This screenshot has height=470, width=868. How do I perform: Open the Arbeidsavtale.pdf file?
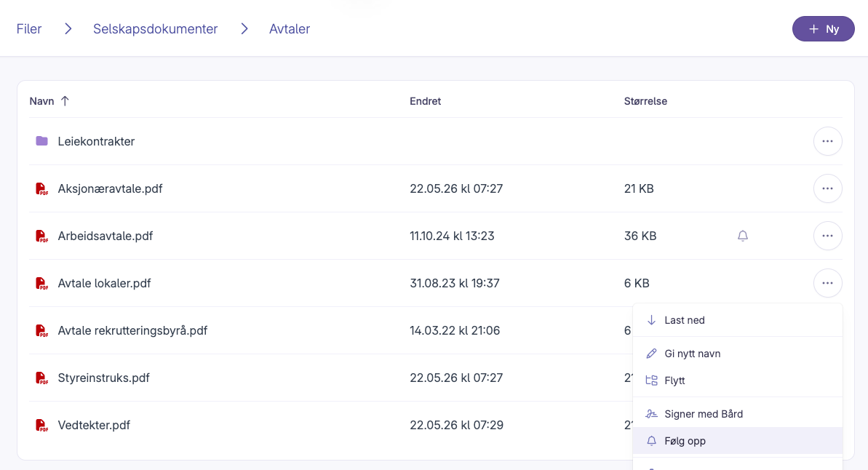[x=105, y=236]
